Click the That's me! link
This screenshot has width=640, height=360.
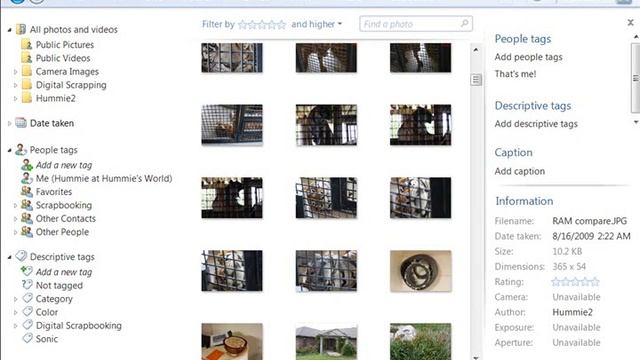(x=515, y=74)
